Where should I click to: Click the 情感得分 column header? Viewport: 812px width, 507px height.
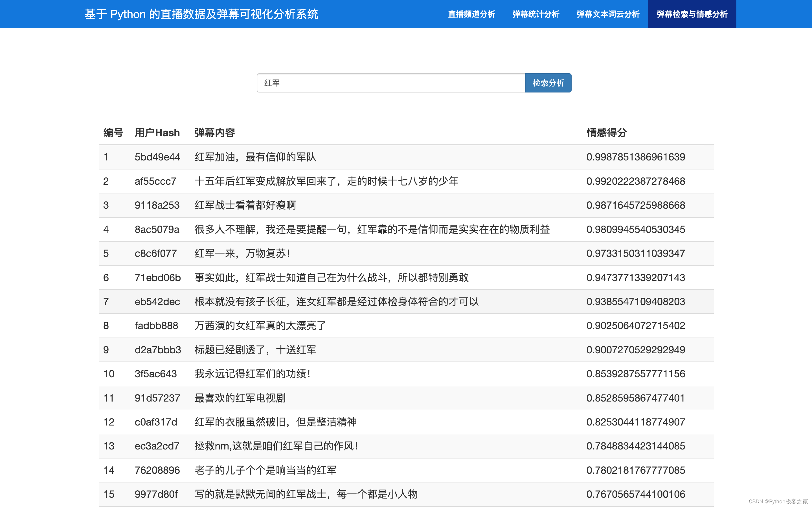point(606,133)
